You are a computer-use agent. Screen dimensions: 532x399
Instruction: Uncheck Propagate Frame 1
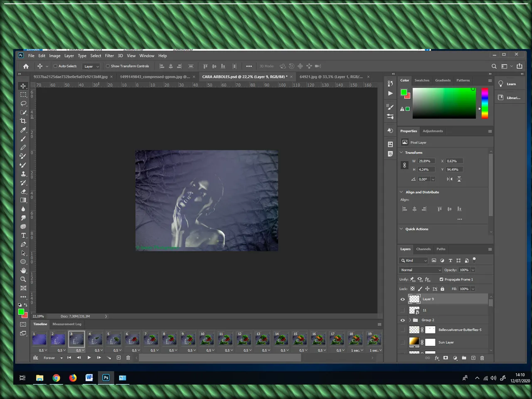441,279
